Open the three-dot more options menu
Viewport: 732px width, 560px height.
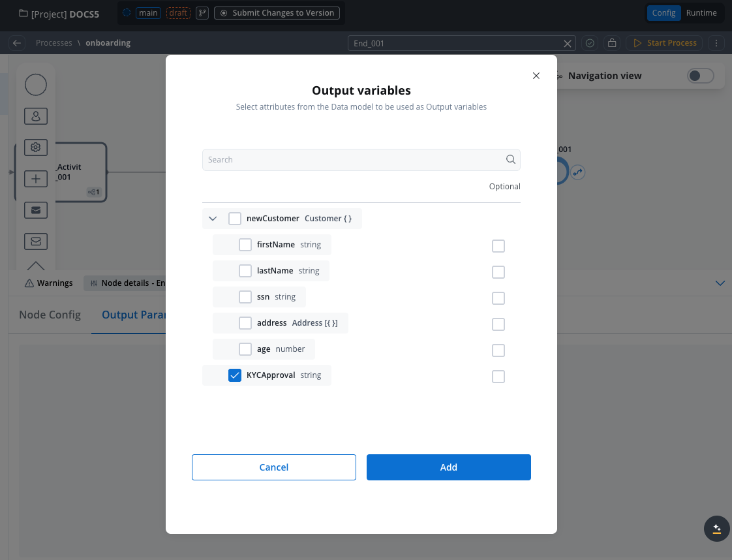click(716, 43)
